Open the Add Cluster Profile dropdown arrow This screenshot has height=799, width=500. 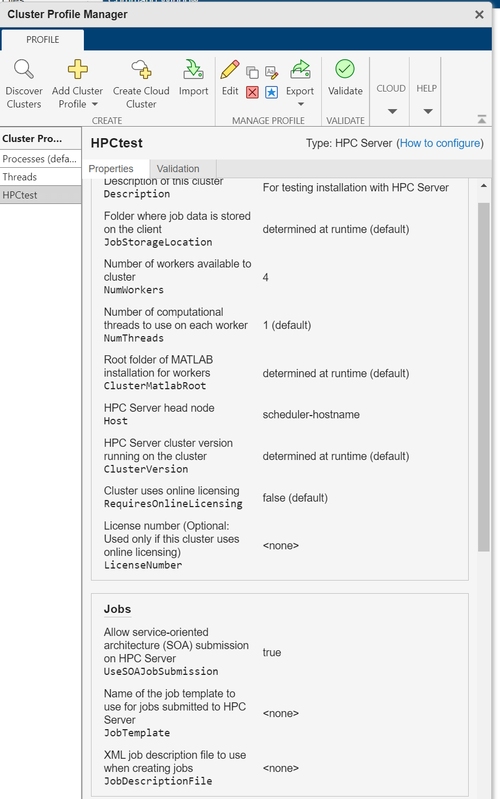95,104
